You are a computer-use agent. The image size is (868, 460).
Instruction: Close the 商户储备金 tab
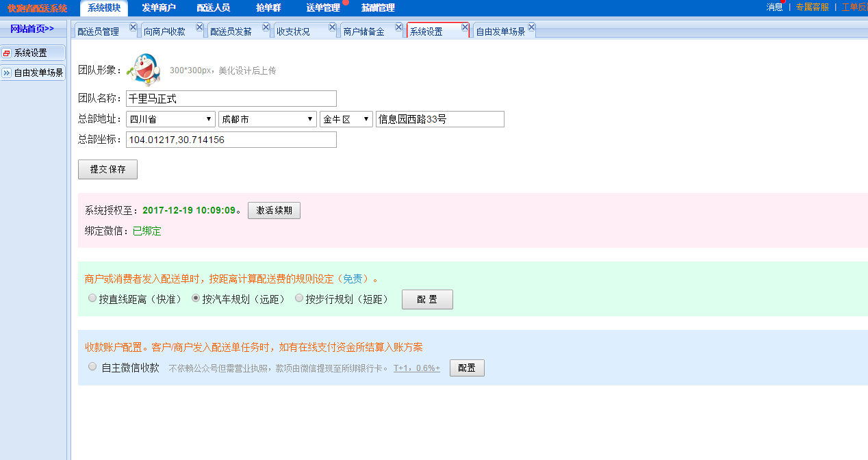pyautogui.click(x=398, y=27)
